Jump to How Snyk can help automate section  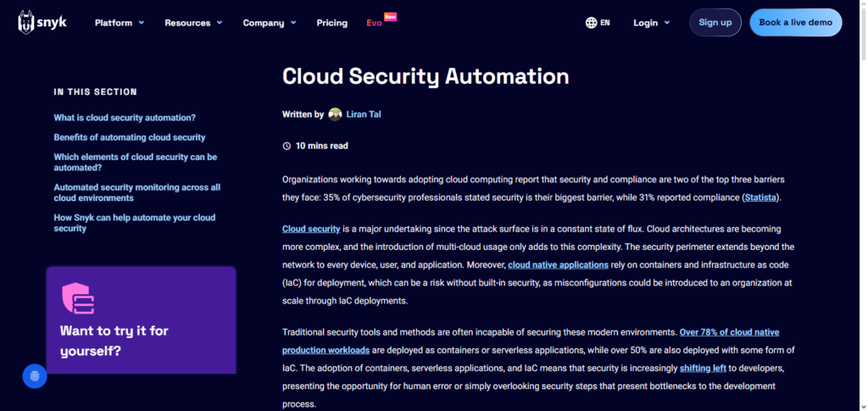pyautogui.click(x=135, y=223)
